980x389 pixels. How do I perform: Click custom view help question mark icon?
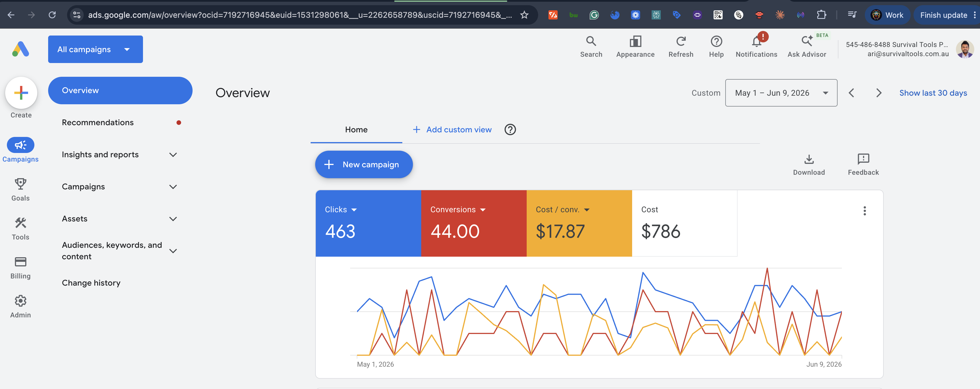click(x=510, y=130)
